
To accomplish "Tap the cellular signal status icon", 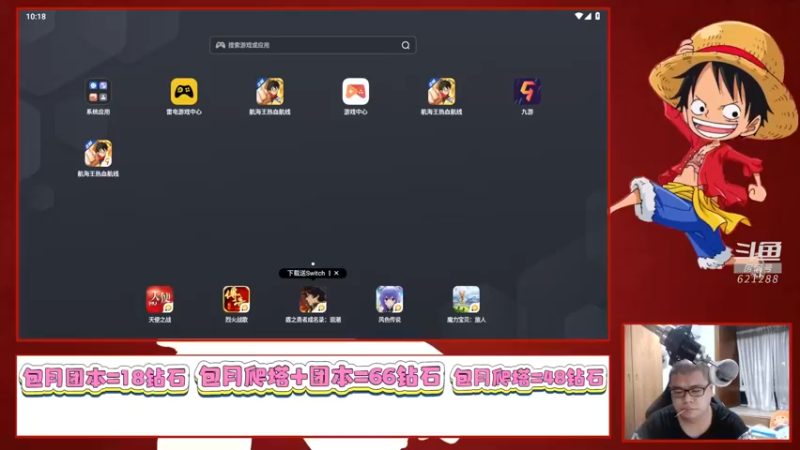I will 588,16.
